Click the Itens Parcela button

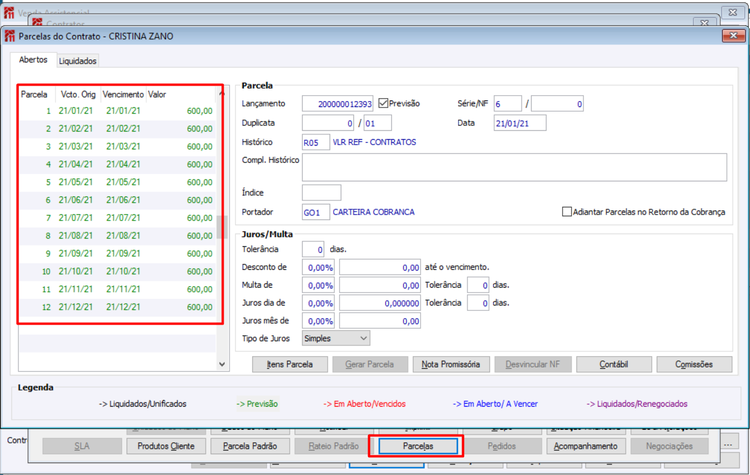pyautogui.click(x=289, y=365)
